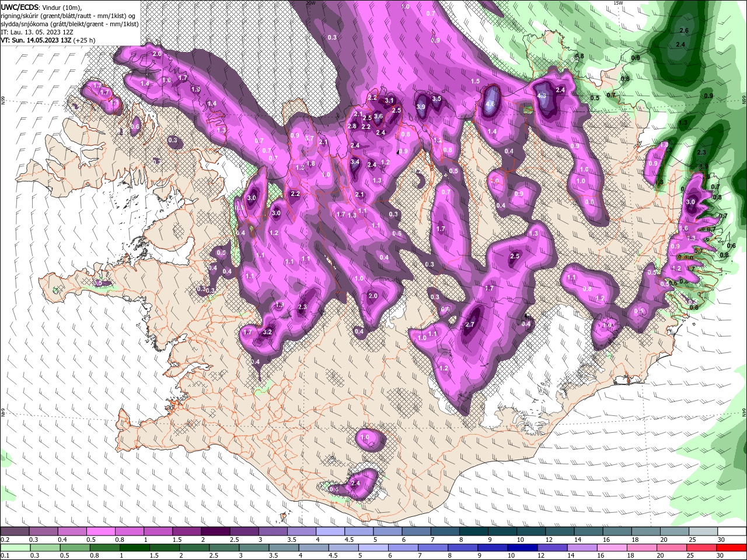Pick the deep blue 10 swatch in lower legend

[x=522, y=548]
